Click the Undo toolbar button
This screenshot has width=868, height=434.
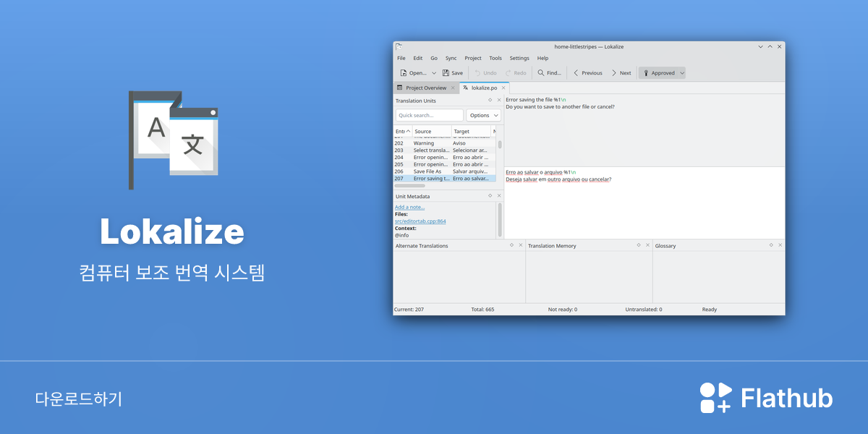click(485, 73)
